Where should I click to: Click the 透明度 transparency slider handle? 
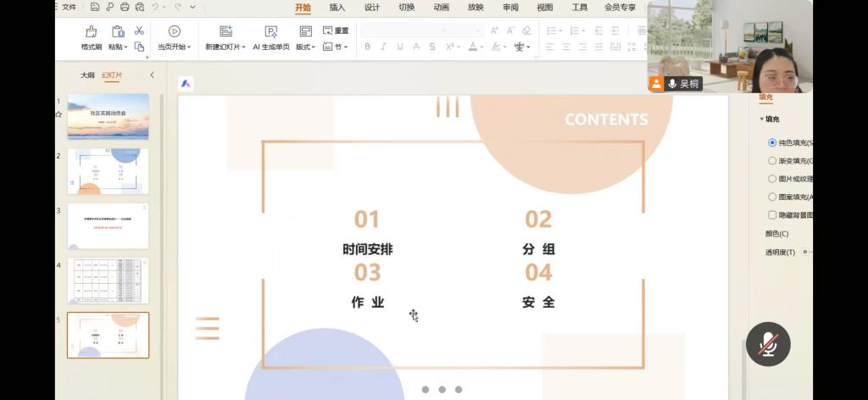coord(804,252)
